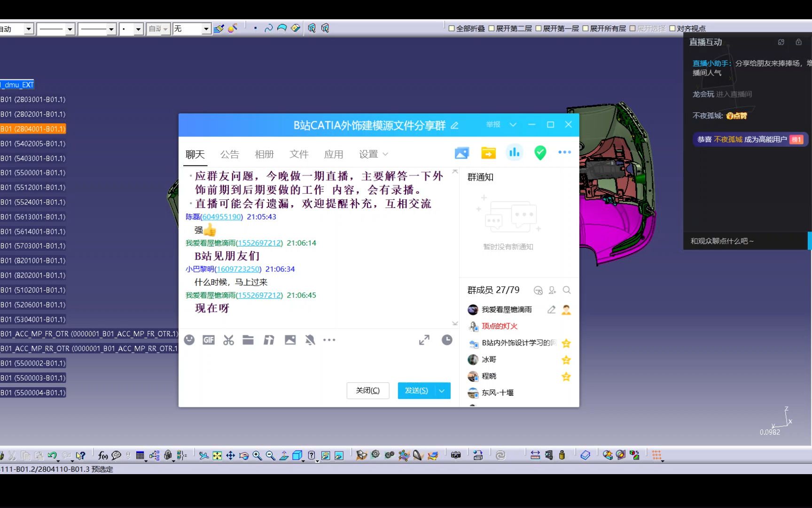Click the edit pencil beside group title

[454, 126]
